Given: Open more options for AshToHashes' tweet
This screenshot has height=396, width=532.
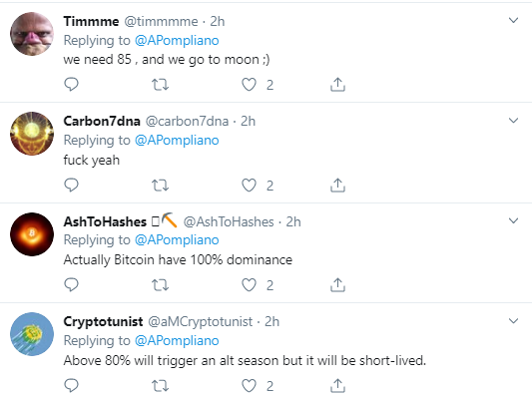Looking at the screenshot, I should click(514, 220).
